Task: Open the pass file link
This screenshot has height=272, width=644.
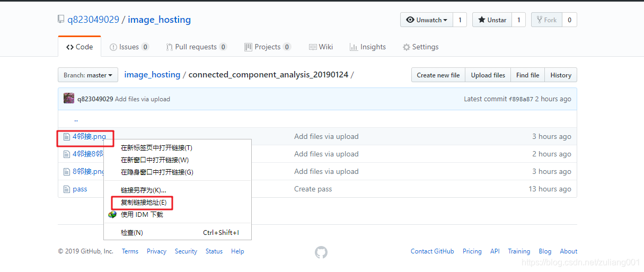Action: coord(80,189)
